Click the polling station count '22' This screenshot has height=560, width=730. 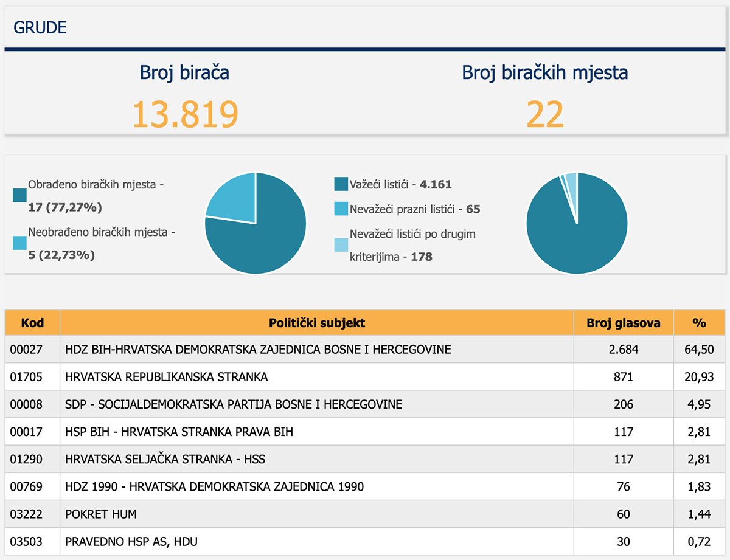pyautogui.click(x=545, y=113)
